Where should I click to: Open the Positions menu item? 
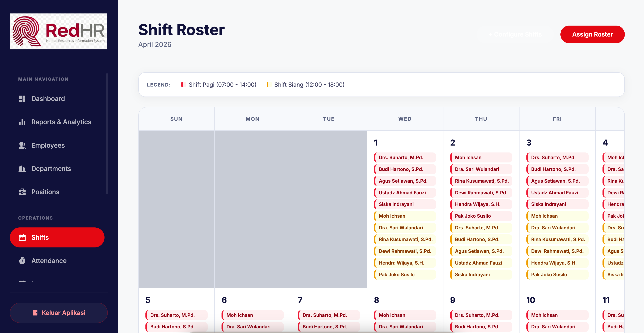tap(57, 192)
